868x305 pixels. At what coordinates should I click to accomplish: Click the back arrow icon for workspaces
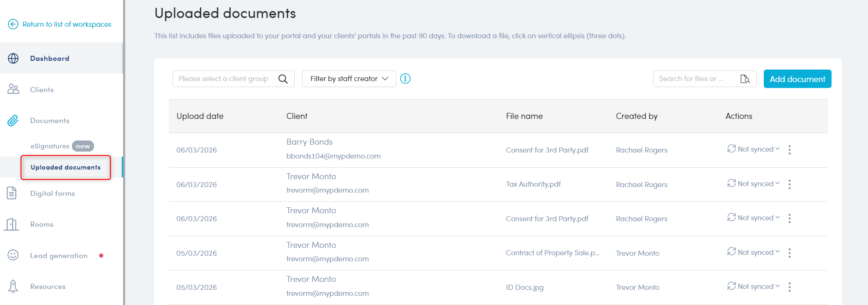(x=13, y=24)
